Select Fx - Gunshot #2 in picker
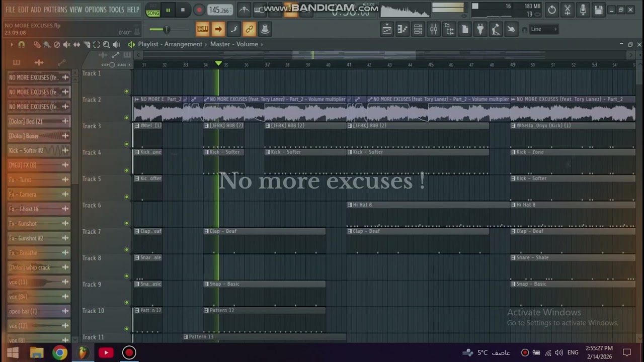Viewport: 644px width, 362px height. click(x=39, y=238)
